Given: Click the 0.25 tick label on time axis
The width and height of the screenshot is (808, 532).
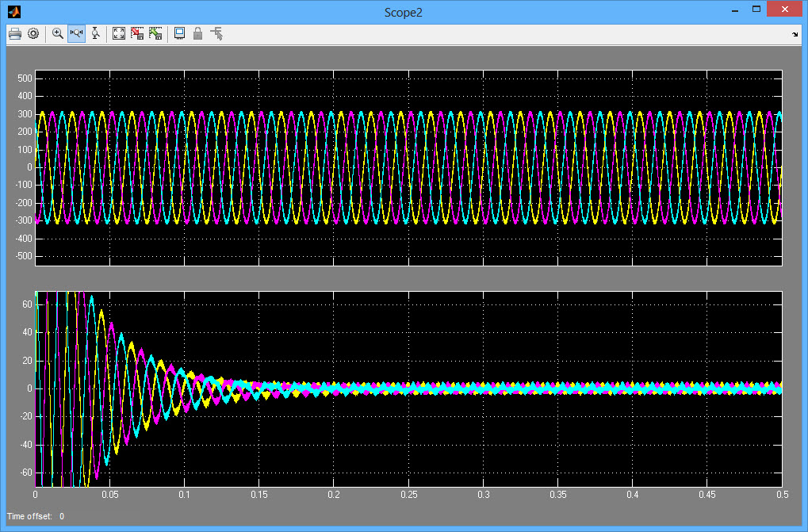Looking at the screenshot, I should click(408, 495).
